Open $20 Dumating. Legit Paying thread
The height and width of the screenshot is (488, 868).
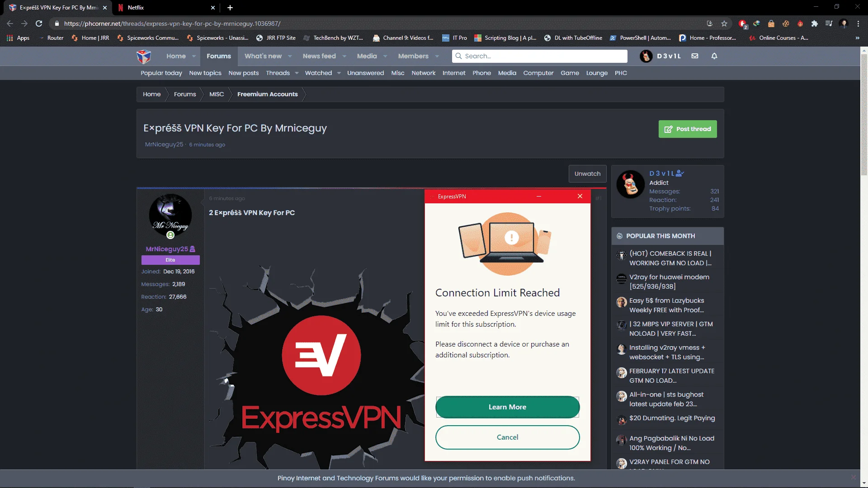pyautogui.click(x=672, y=418)
